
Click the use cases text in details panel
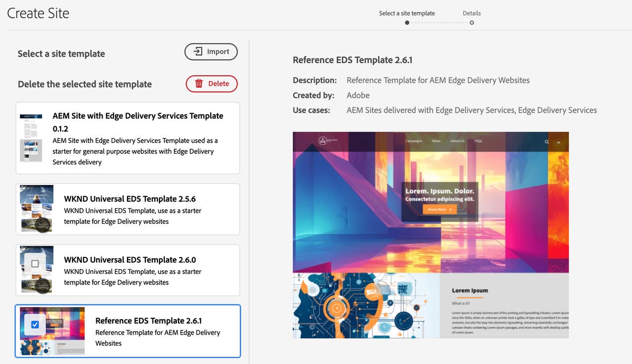pyautogui.click(x=472, y=110)
